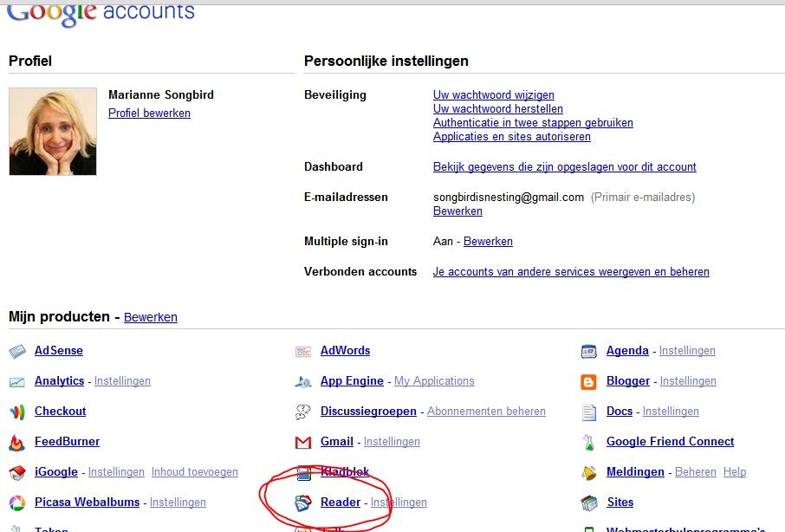This screenshot has height=532, width=785.
Task: Click the Agenda calendar icon
Action: (x=589, y=352)
